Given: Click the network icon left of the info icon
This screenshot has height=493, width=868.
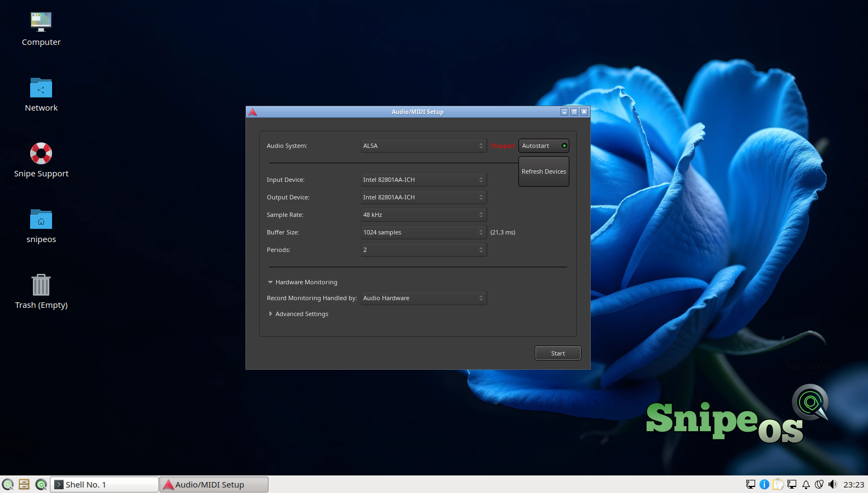Looking at the screenshot, I should pos(751,484).
